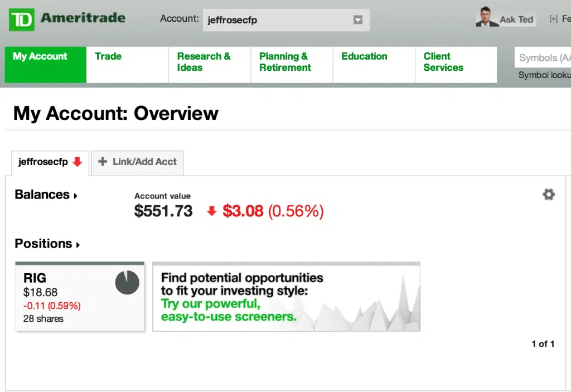The image size is (571, 392).
Task: Open the easy-to-use screeners promotion
Action: 286,296
